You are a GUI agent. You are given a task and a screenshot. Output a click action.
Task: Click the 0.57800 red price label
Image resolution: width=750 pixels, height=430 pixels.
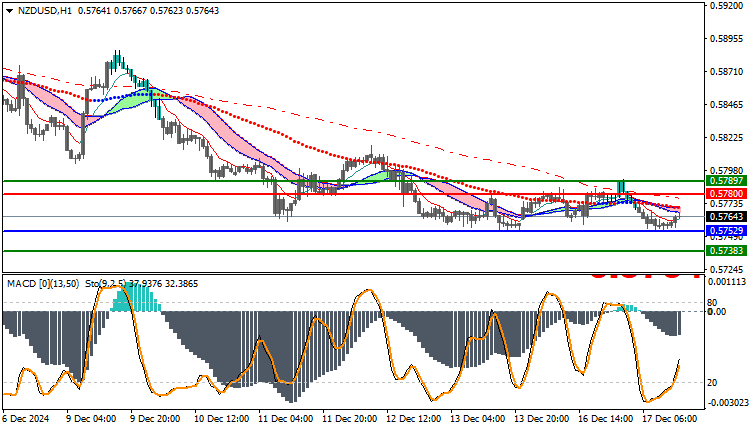(x=726, y=194)
